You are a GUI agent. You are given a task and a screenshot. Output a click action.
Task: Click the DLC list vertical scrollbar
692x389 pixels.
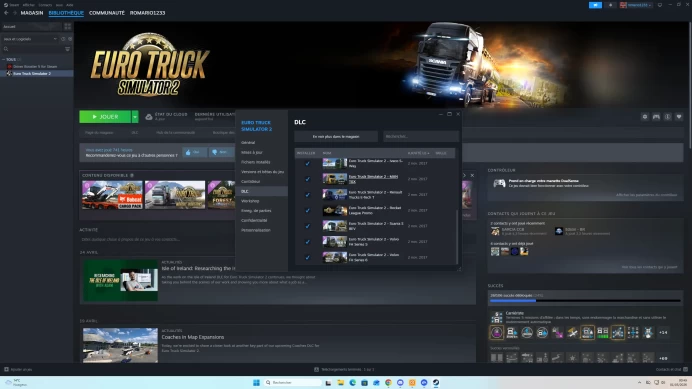[456, 236]
